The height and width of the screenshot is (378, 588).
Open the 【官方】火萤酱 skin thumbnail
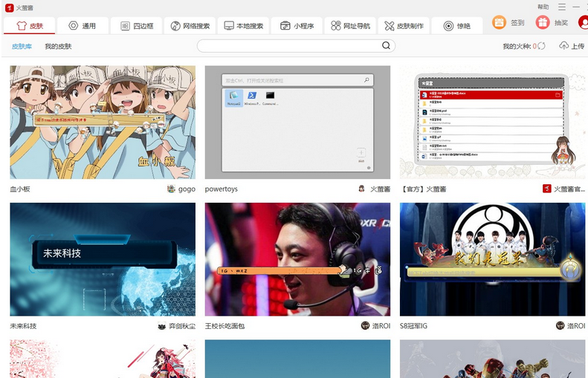point(492,122)
